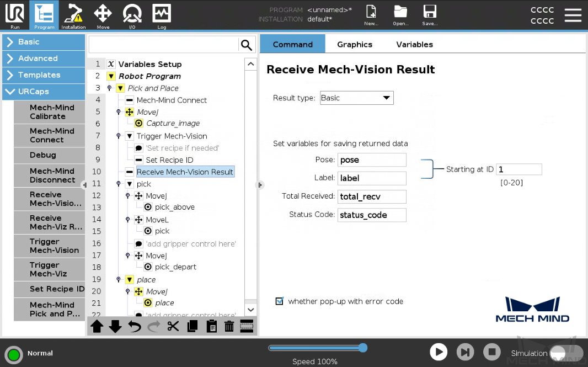588x367 pixels.
Task: Click the Open folder icon
Action: pyautogui.click(x=400, y=15)
